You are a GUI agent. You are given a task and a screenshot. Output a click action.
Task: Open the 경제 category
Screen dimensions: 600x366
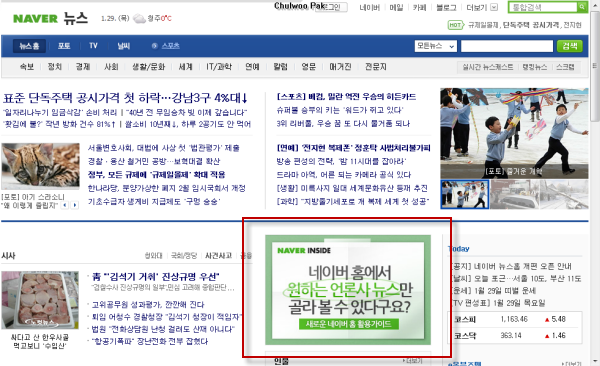point(83,67)
